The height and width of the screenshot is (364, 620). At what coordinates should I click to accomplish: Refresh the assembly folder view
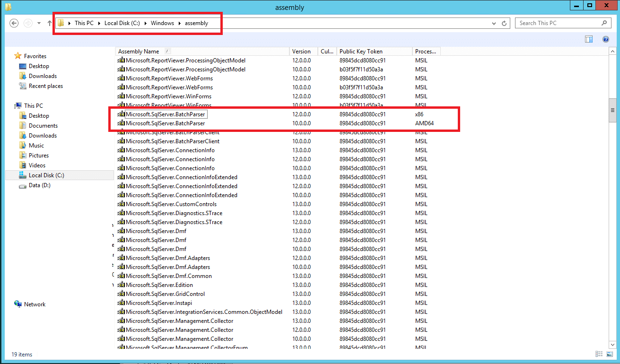505,23
